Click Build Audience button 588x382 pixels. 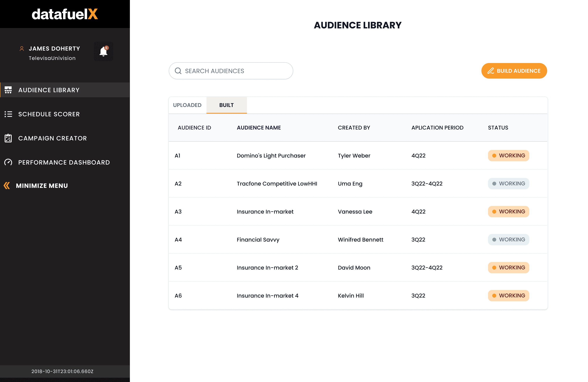tap(514, 71)
